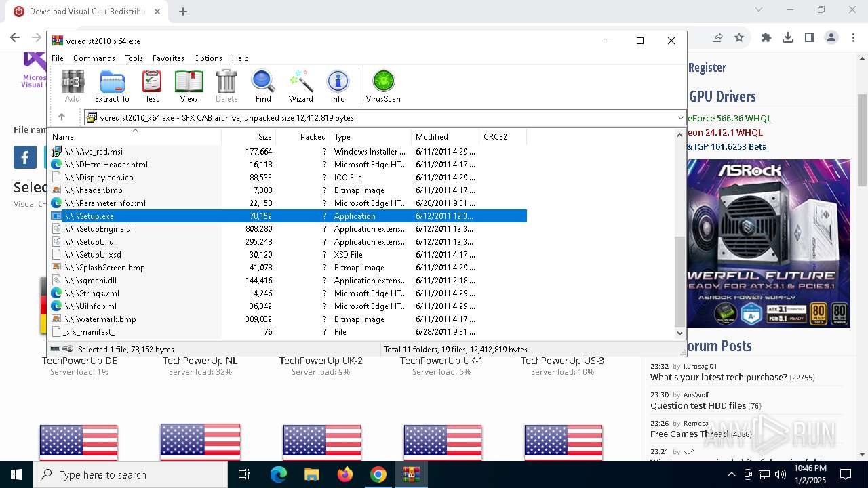The width and height of the screenshot is (868, 488).
Task: Click the Windows Start button
Action: click(x=16, y=474)
